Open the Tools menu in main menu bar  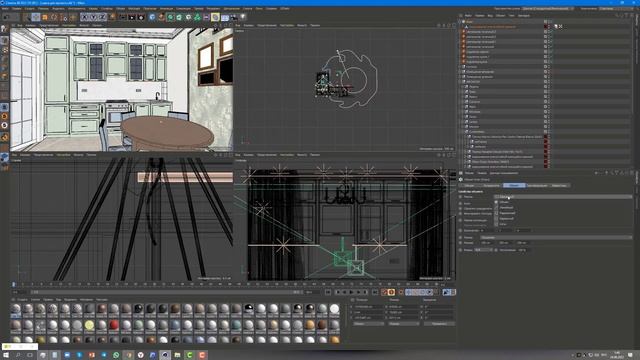point(77,8)
